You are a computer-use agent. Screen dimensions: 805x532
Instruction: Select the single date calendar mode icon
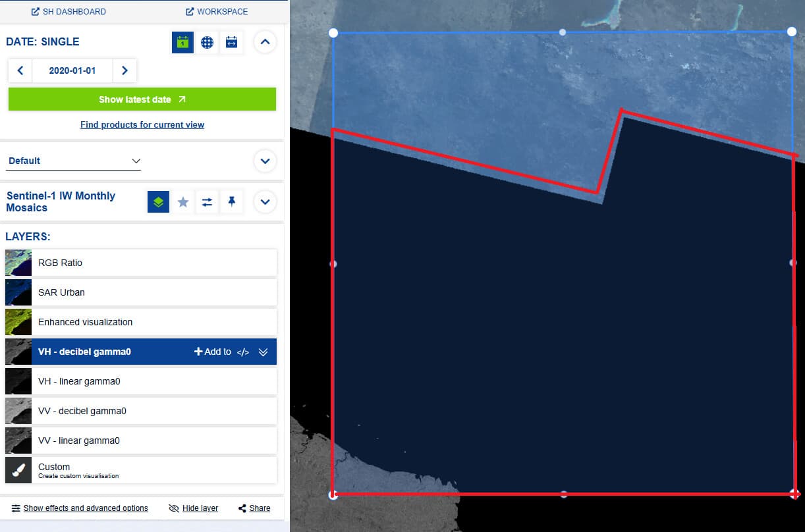pyautogui.click(x=182, y=42)
